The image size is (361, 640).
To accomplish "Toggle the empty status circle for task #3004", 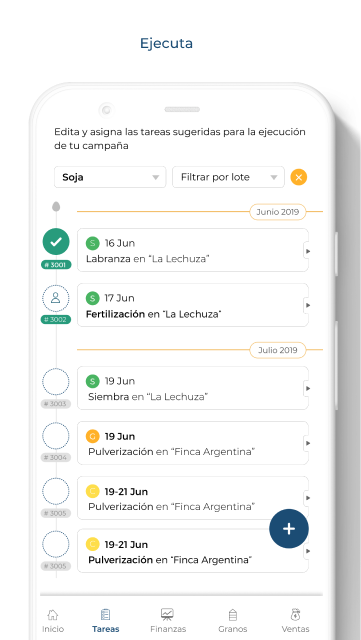I will click(56, 436).
